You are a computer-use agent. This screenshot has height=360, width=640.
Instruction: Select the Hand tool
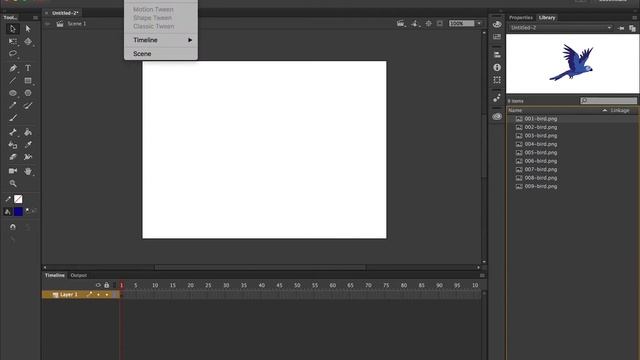pyautogui.click(x=28, y=171)
